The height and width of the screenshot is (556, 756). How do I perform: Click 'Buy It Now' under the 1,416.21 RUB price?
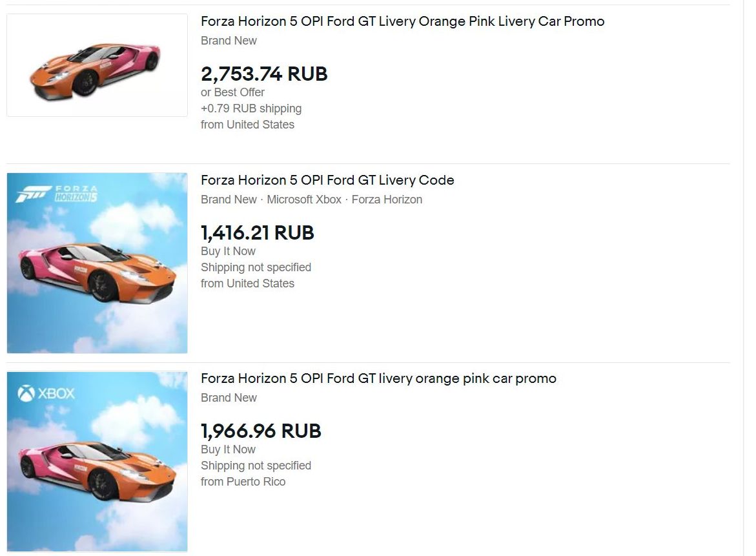click(x=228, y=251)
